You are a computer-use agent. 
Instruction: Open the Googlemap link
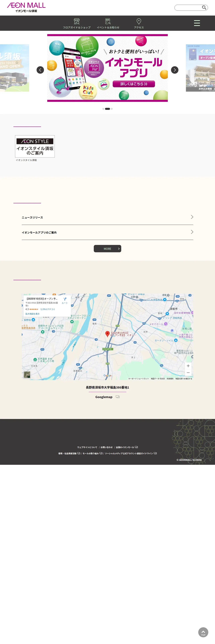pos(104,397)
